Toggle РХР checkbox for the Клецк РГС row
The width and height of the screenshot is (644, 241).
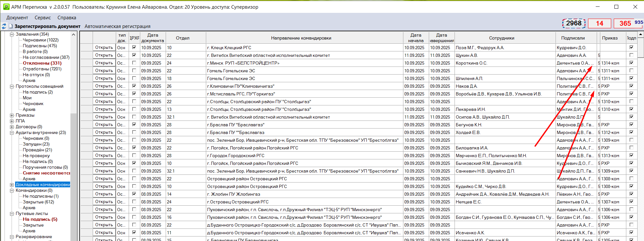[x=134, y=47]
